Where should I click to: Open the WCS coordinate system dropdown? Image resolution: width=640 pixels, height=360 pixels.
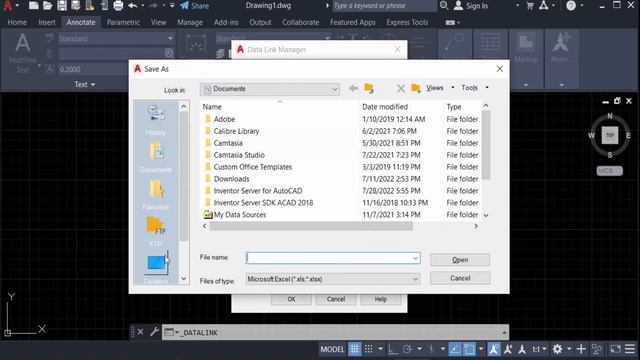coord(610,171)
